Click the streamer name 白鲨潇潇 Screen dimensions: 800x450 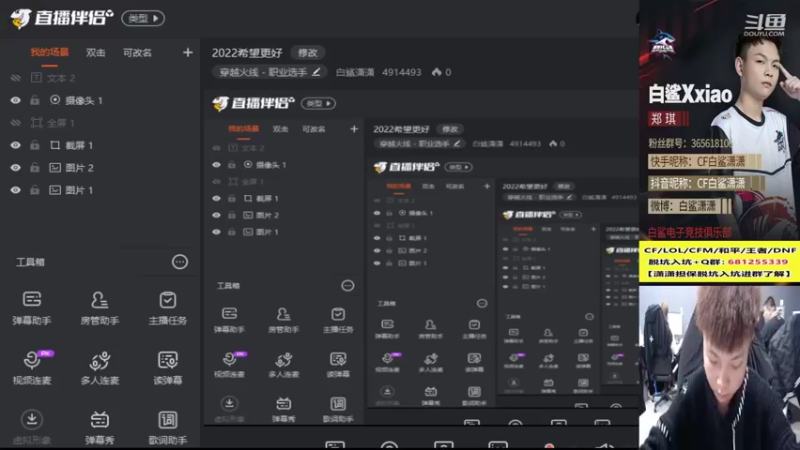tap(355, 72)
